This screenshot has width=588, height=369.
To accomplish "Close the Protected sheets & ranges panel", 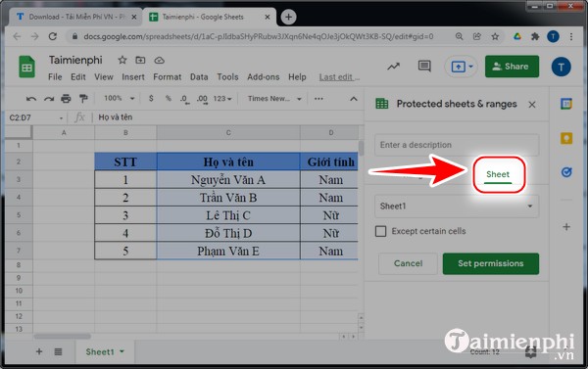I will [532, 105].
